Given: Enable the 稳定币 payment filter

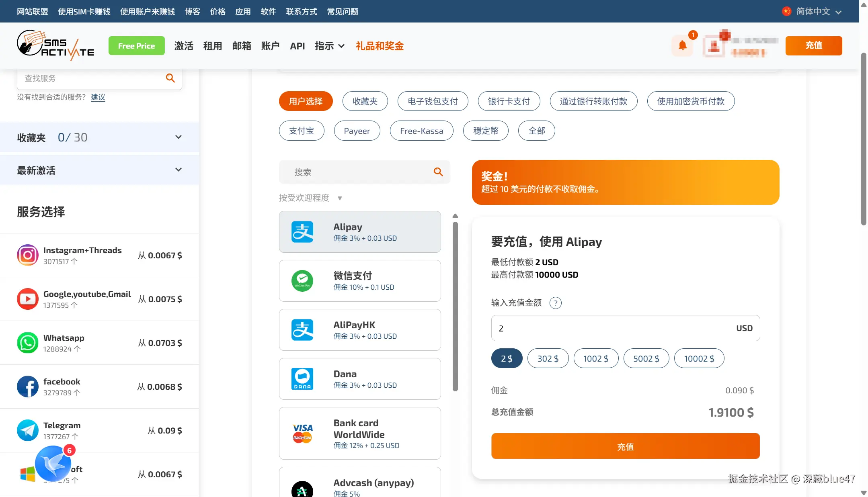Looking at the screenshot, I should pyautogui.click(x=486, y=131).
